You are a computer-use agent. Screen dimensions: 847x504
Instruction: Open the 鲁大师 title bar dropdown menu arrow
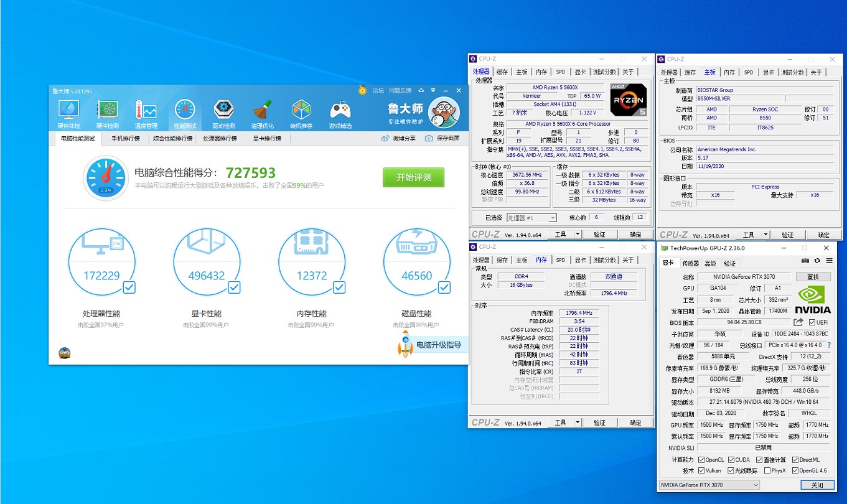coord(433,90)
